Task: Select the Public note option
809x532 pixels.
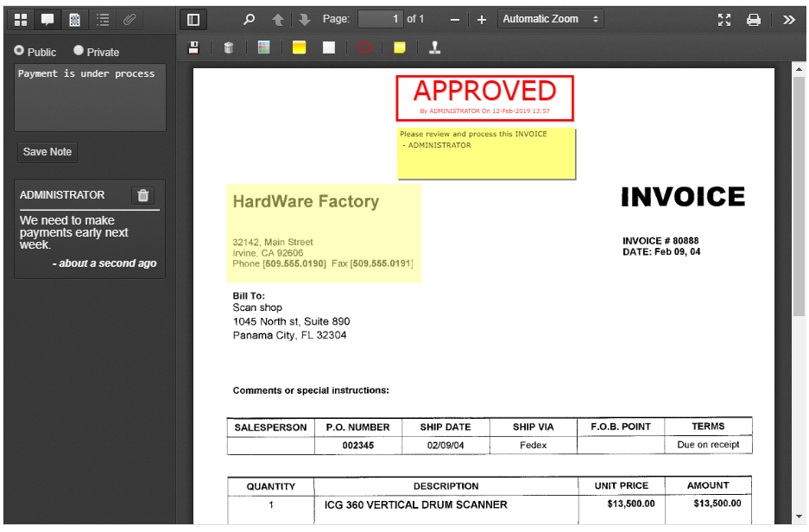Action: [x=19, y=51]
